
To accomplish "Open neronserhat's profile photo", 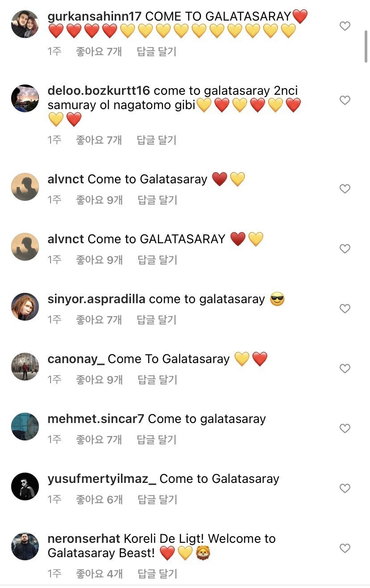I will tap(25, 546).
